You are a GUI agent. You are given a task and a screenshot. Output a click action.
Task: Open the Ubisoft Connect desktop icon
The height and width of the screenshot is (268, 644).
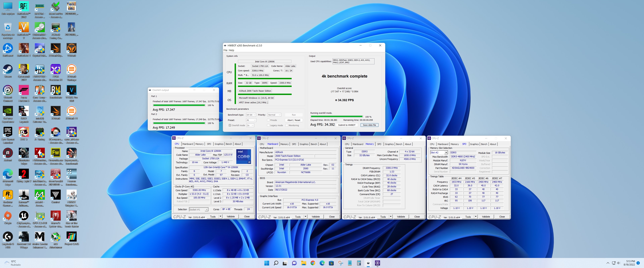point(8,94)
